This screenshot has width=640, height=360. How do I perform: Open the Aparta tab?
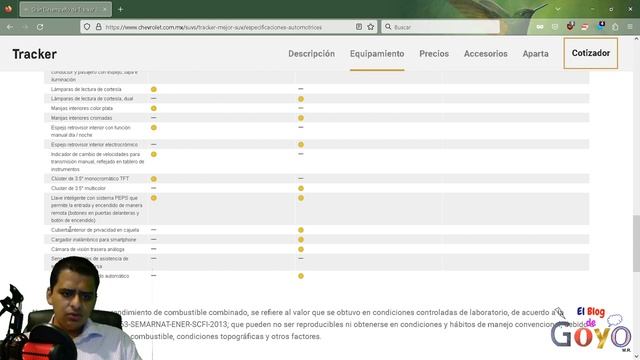tap(536, 53)
